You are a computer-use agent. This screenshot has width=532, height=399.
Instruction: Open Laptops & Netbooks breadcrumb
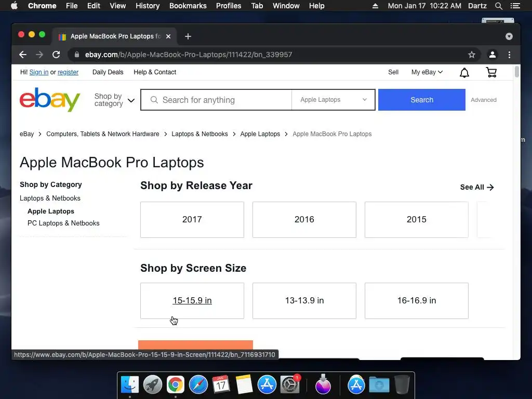[x=199, y=134]
